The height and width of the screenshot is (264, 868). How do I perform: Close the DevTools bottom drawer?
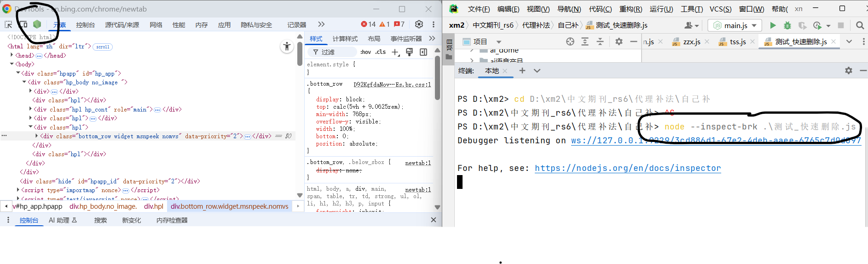[433, 220]
